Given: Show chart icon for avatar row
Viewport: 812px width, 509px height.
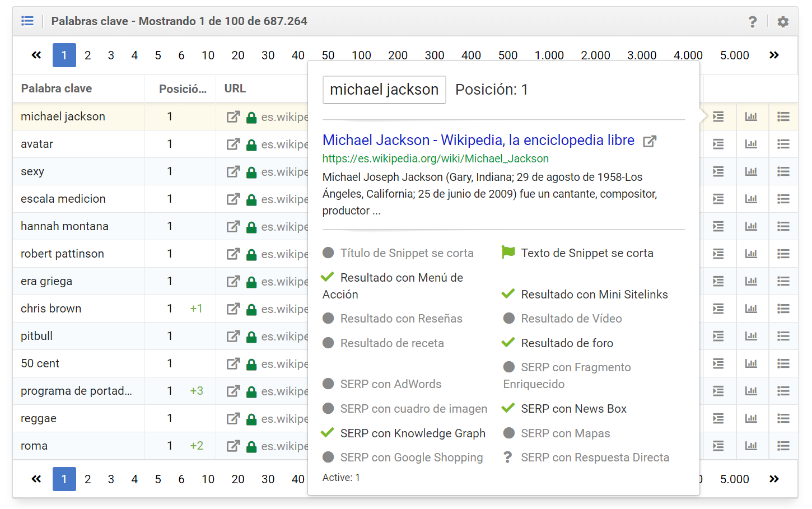Looking at the screenshot, I should pyautogui.click(x=751, y=144).
